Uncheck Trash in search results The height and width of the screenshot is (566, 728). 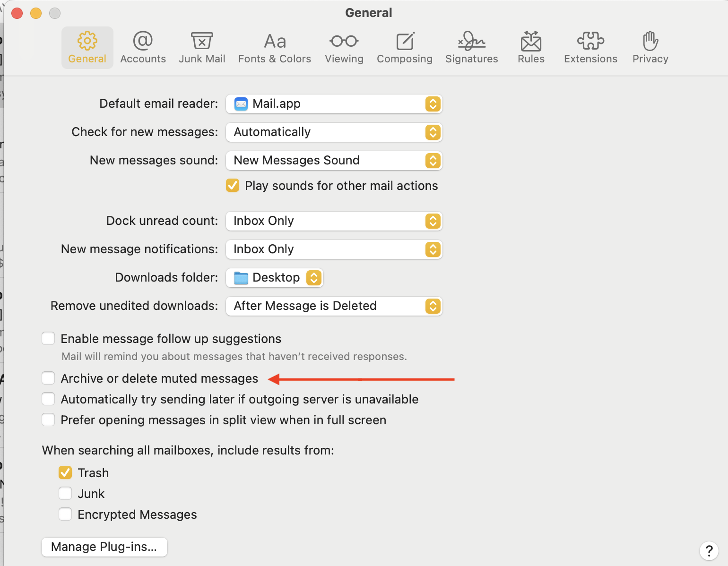click(x=65, y=473)
